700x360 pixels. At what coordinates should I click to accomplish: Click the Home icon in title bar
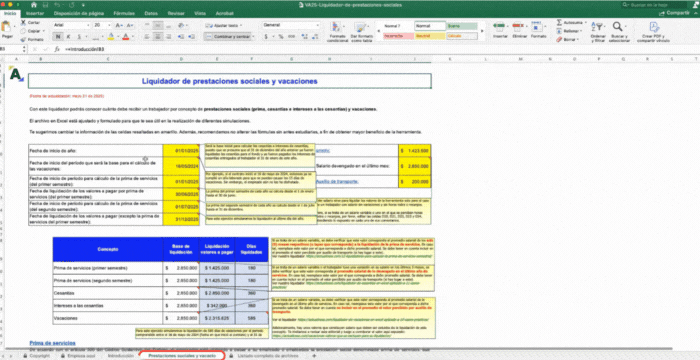pos(34,4)
